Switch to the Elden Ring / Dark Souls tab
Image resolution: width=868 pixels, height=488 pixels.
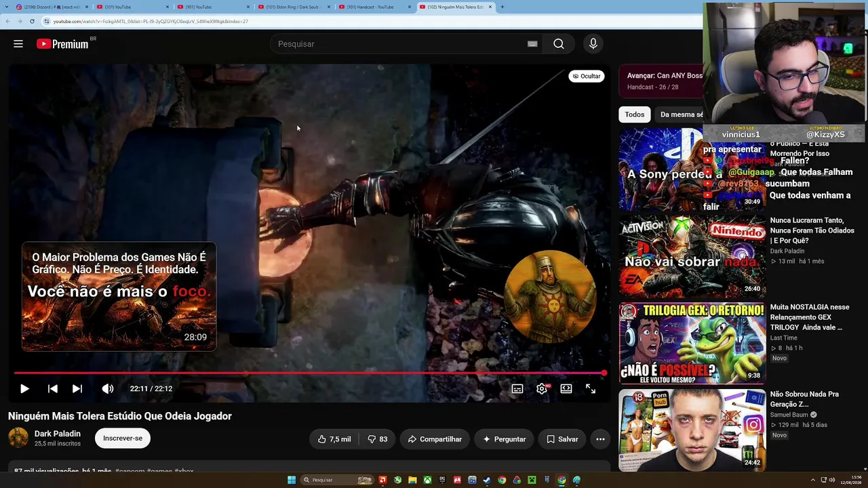(294, 7)
